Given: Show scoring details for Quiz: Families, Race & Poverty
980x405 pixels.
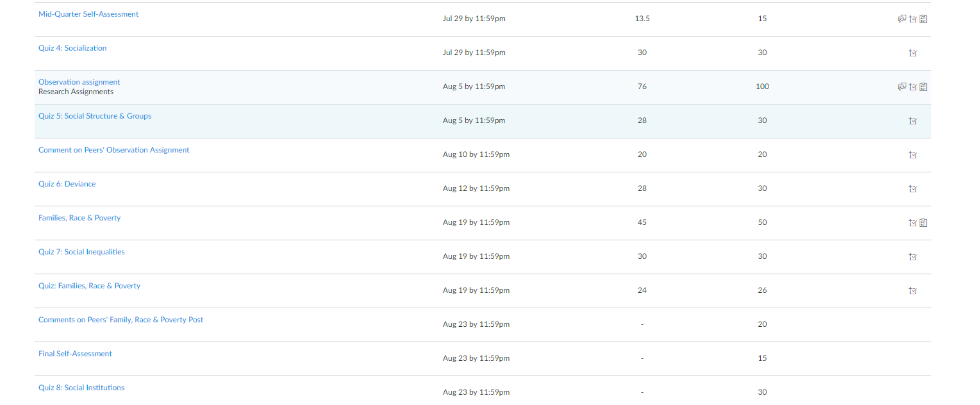Looking at the screenshot, I should [913, 291].
